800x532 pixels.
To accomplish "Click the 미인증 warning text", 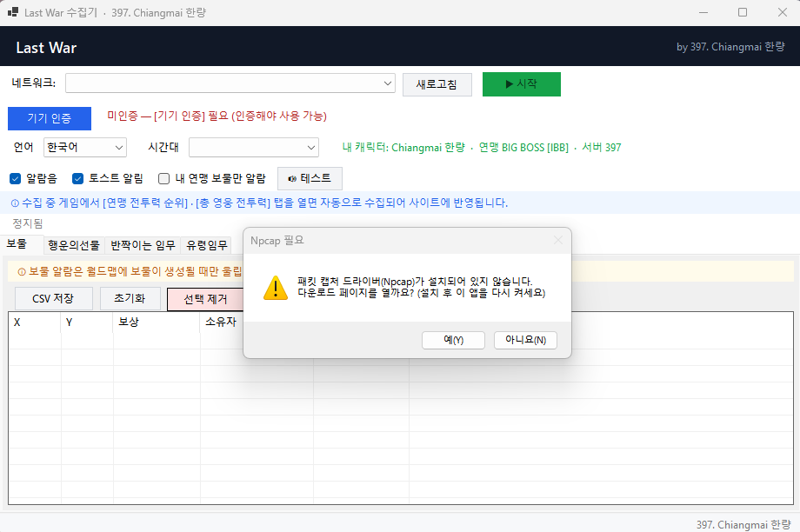I will 217,116.
